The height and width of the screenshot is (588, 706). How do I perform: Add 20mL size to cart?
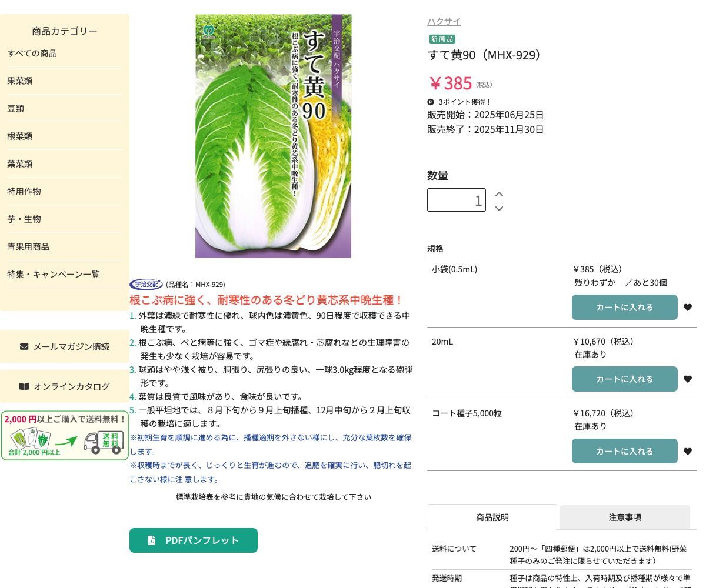point(624,379)
